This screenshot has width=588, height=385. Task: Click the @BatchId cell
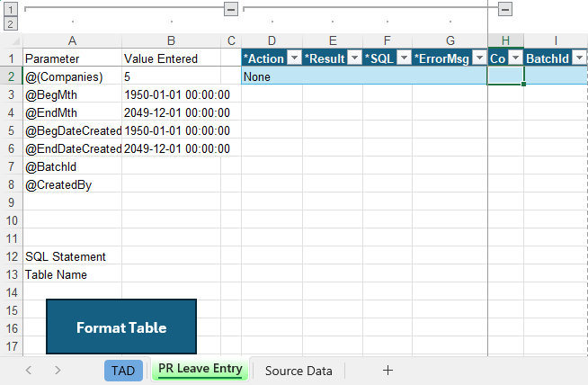point(72,166)
